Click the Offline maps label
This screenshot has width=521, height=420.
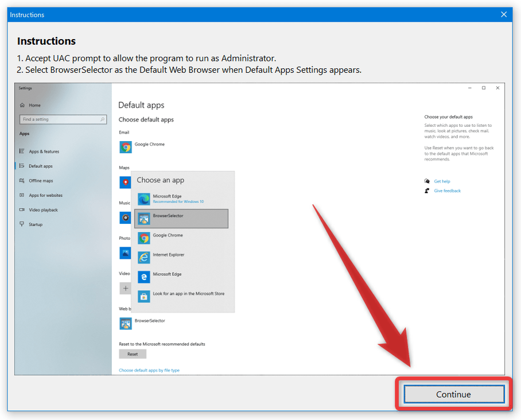click(x=41, y=181)
